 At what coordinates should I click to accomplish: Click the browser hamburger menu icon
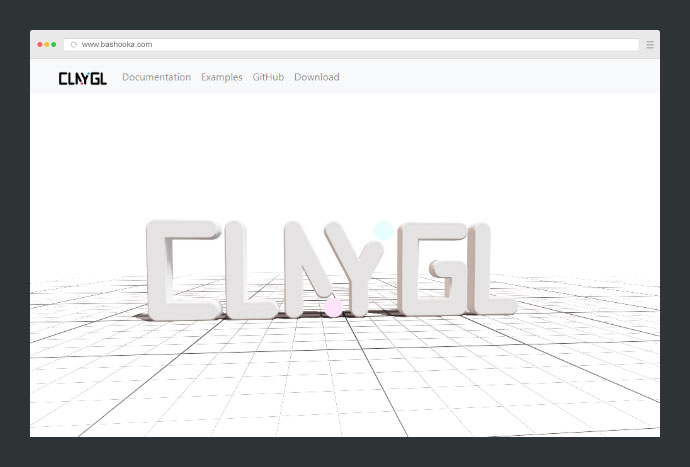pos(650,44)
